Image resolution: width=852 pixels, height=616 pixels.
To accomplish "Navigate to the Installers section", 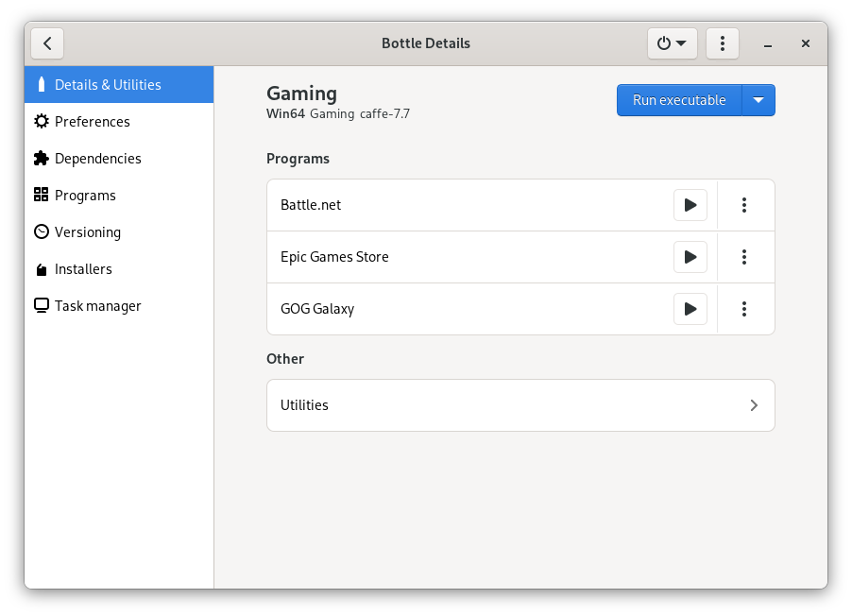I will tap(119, 269).
